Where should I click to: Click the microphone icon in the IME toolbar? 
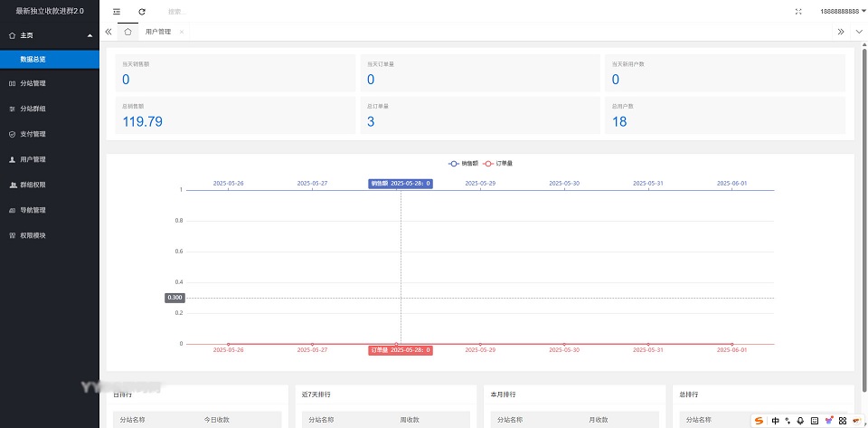(x=801, y=420)
